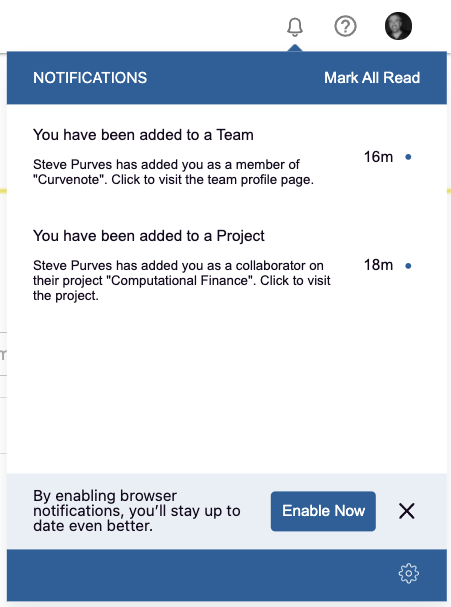Click the Computational Finance project description
The width and height of the screenshot is (451, 607).
click(x=182, y=280)
